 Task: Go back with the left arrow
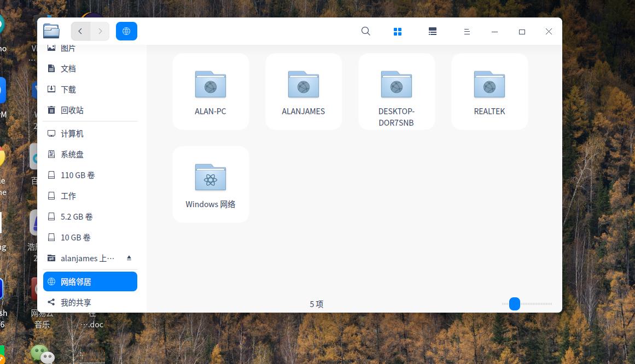coord(80,31)
